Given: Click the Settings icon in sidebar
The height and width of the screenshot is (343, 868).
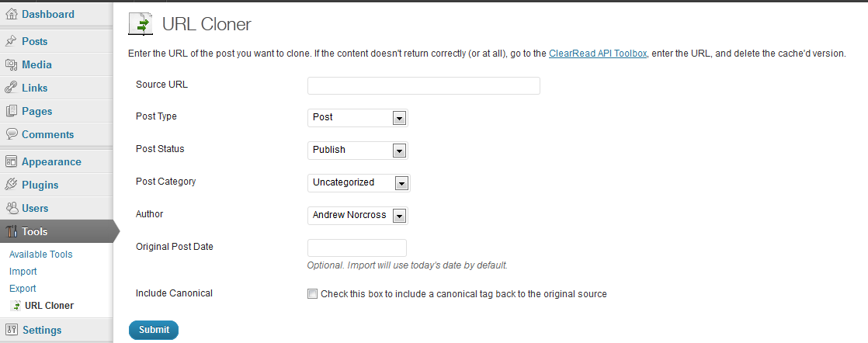Looking at the screenshot, I should point(11,330).
